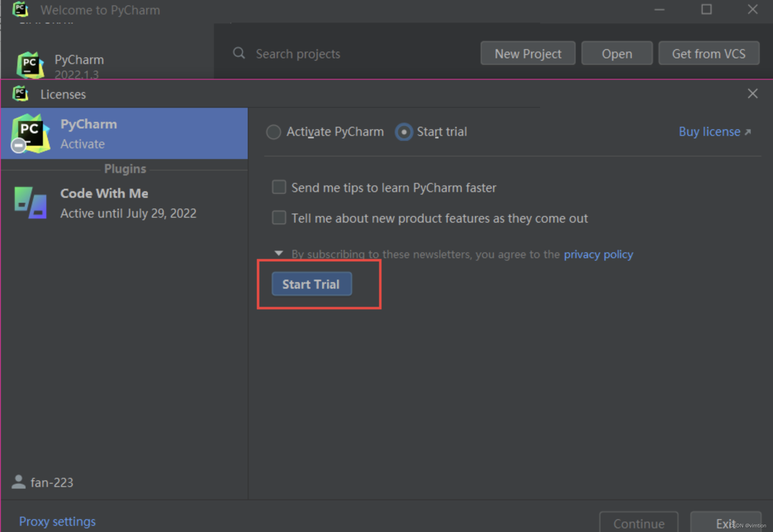Click the Code With Me plugin icon
773x532 pixels.
[x=30, y=203]
